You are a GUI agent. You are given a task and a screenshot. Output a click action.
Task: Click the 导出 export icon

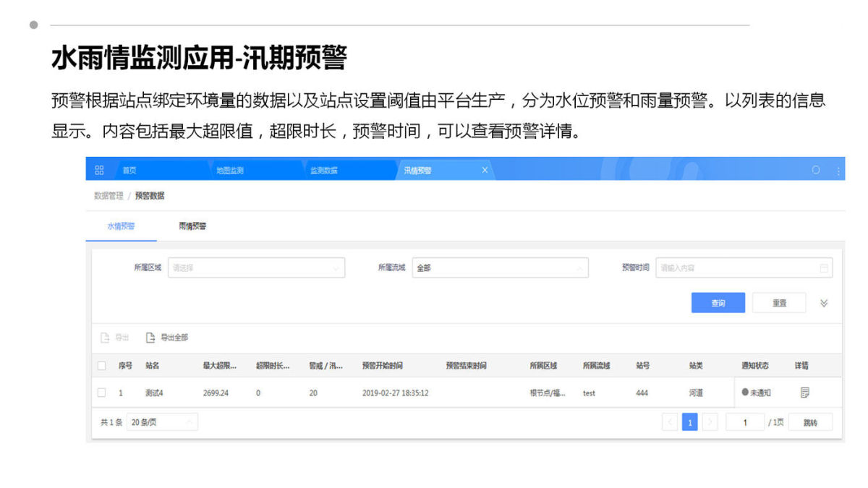(x=105, y=338)
